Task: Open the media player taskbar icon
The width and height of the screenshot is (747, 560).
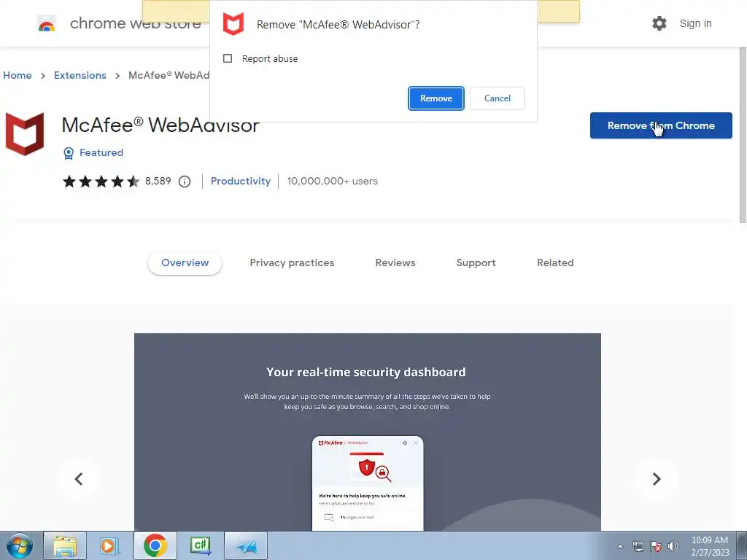Action: click(x=109, y=545)
